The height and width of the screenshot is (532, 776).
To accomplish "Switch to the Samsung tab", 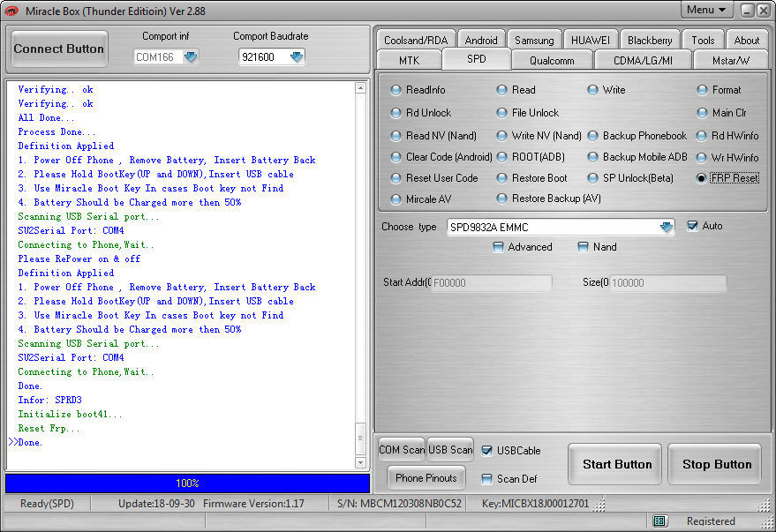I will pos(534,40).
